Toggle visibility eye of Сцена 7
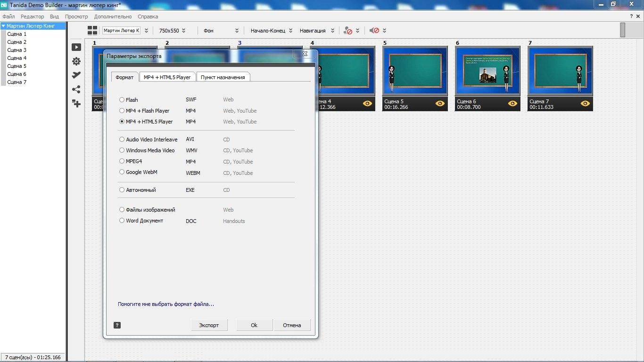644x362 pixels. click(585, 104)
